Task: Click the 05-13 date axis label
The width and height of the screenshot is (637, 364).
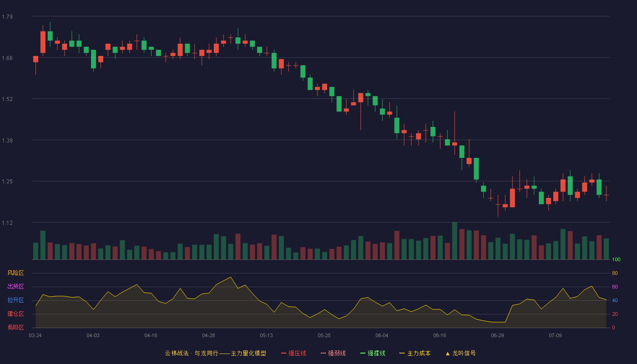Action: 266,335
